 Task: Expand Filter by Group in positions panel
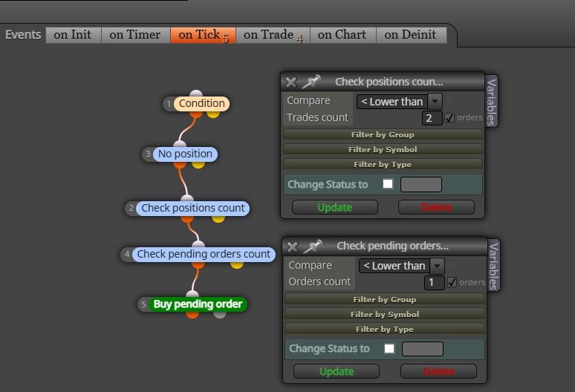[x=383, y=135]
